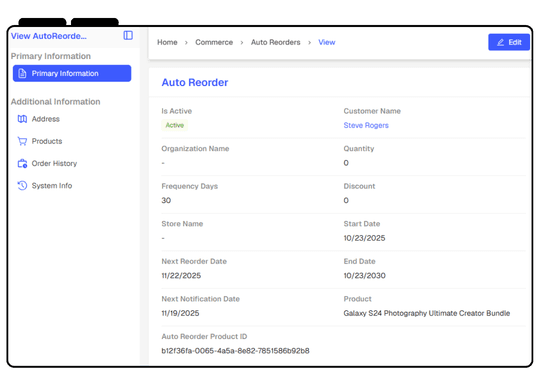Go to Commerce breadcrumb
This screenshot has height=384, width=540.
coord(214,42)
